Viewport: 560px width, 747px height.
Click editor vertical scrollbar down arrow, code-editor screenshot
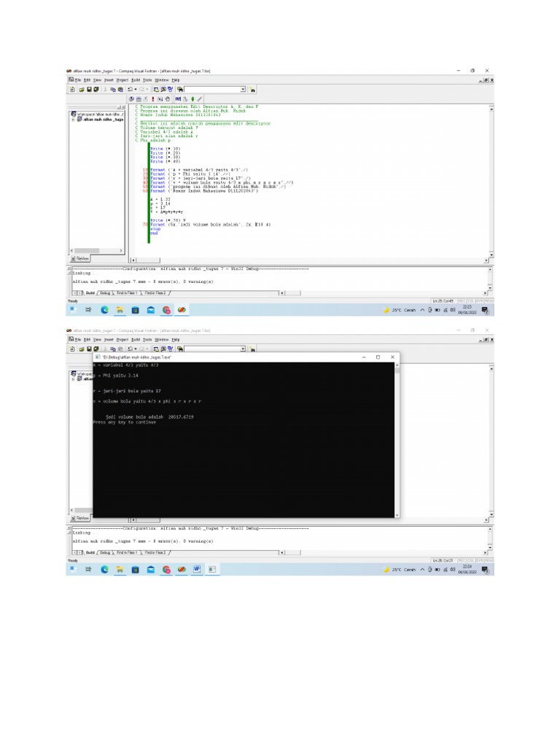[491, 255]
